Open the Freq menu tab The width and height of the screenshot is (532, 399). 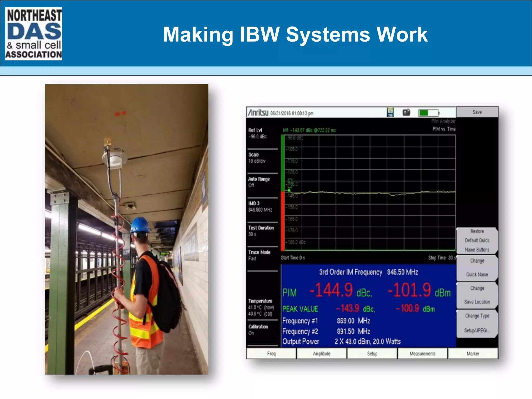pos(271,354)
